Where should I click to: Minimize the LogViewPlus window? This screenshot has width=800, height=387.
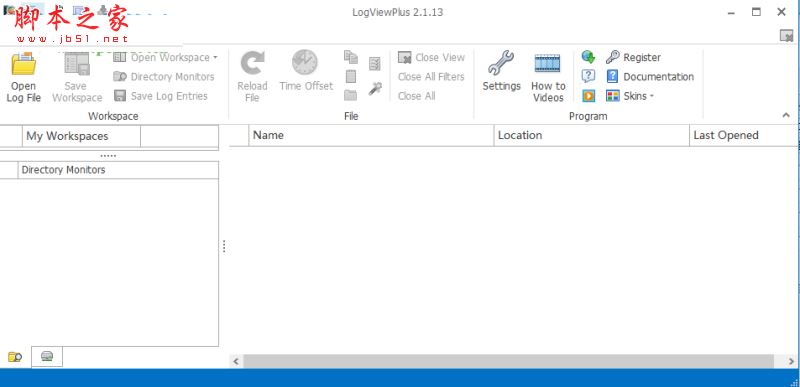tap(732, 12)
